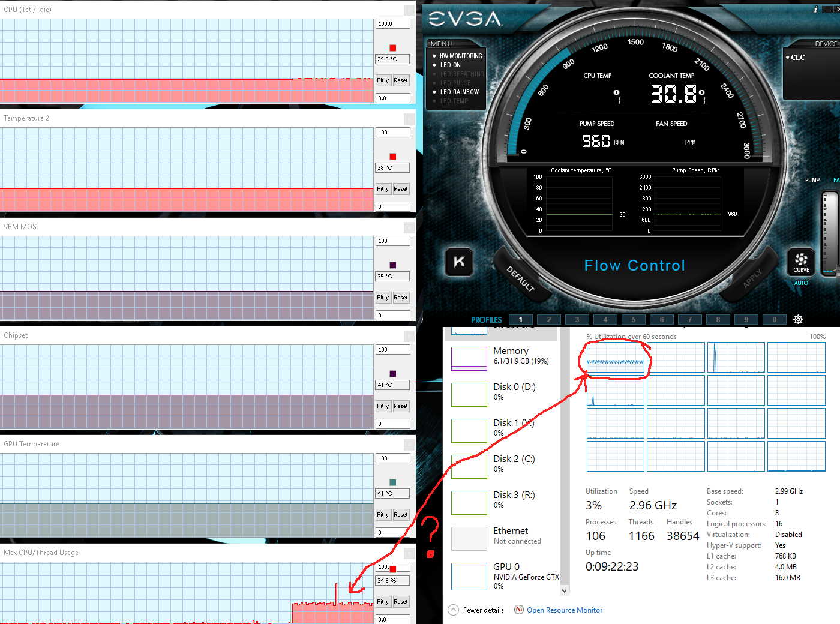
Task: Edit GPU Temperature graph maximum value field
Action: [393, 458]
